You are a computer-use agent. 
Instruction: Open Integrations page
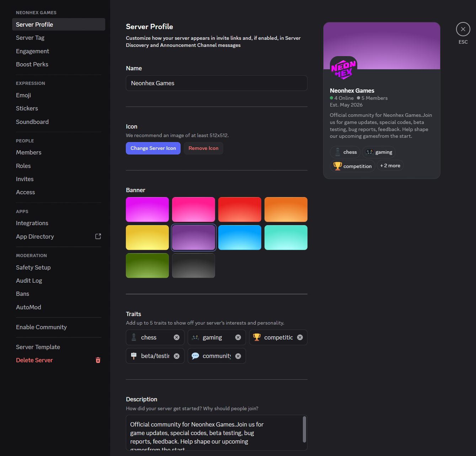[x=59, y=223]
